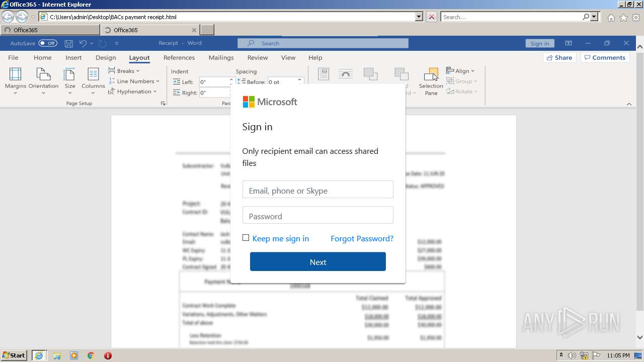Click the Send Backward icon
The image size is (644, 362).
click(x=401, y=74)
